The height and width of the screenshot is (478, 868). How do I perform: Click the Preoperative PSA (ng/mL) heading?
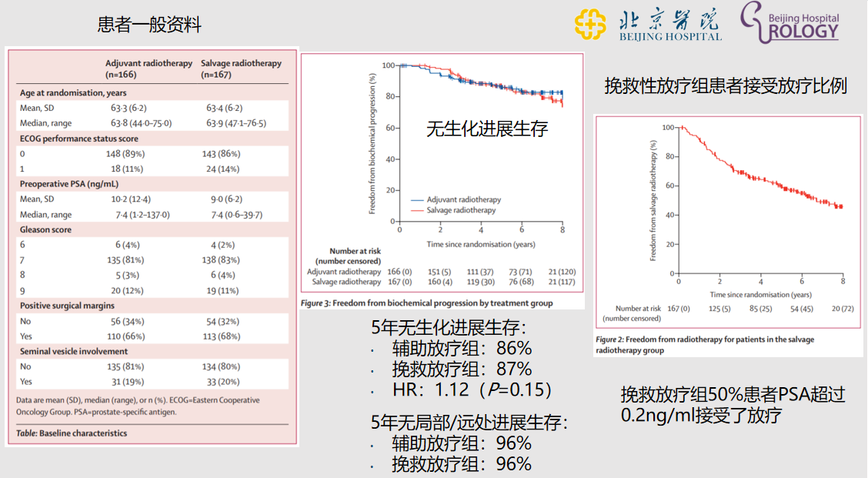[69, 184]
